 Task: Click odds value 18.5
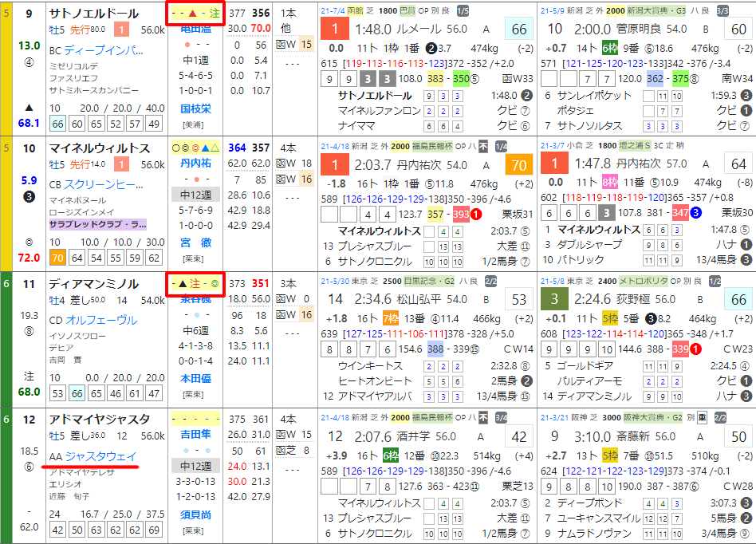(29, 451)
